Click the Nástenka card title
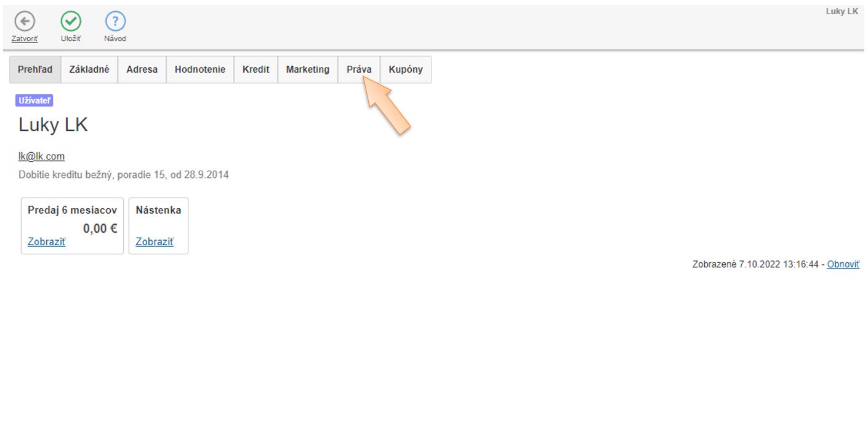The image size is (868, 444). click(x=158, y=210)
